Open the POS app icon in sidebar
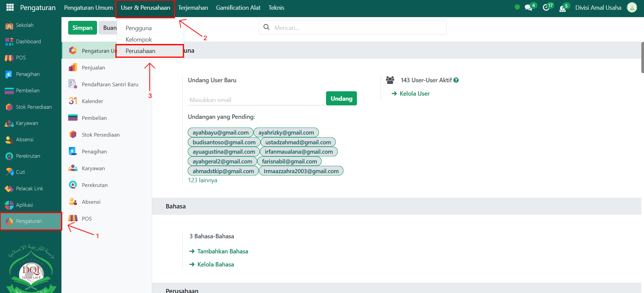Image resolution: width=644 pixels, height=293 pixels. (x=9, y=58)
